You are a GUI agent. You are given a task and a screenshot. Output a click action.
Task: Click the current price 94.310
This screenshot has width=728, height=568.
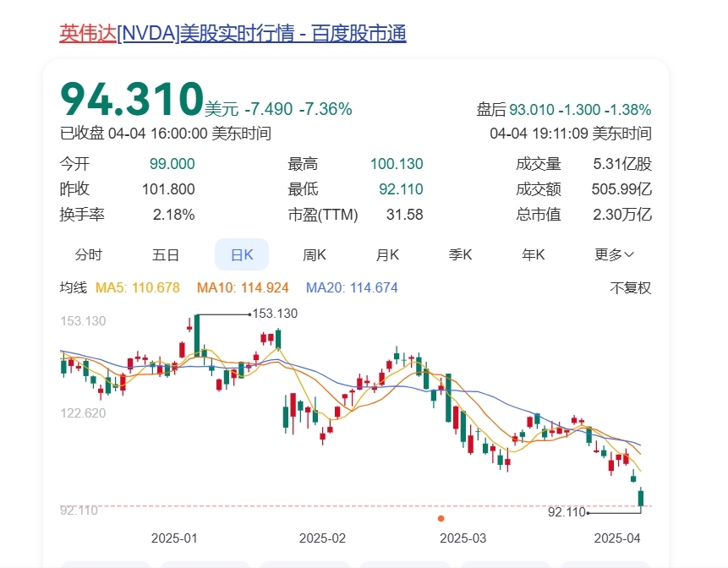tap(132, 99)
